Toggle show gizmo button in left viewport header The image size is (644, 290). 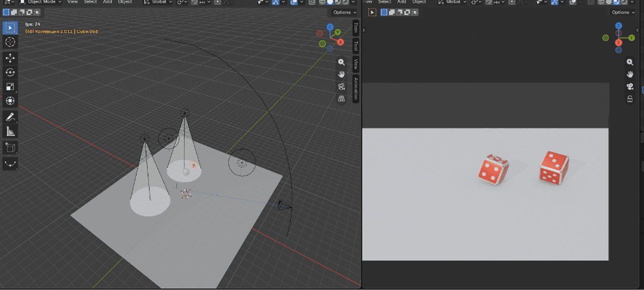click(x=276, y=2)
